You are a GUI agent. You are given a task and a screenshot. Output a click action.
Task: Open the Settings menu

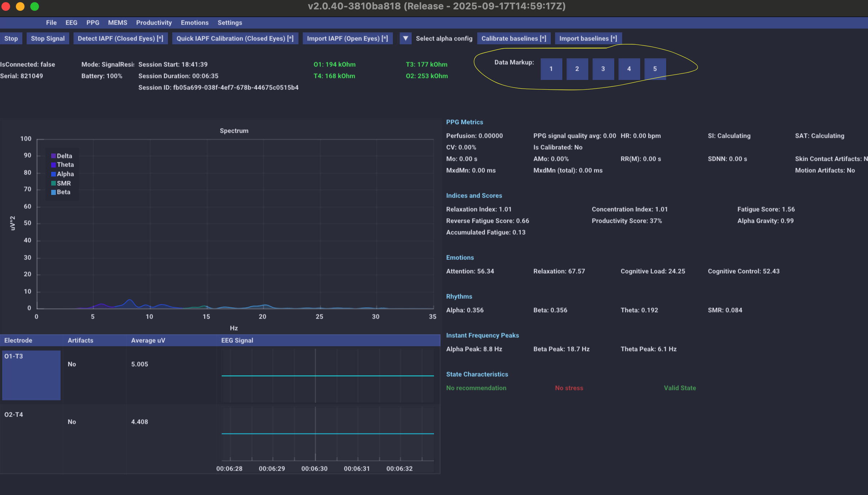[x=230, y=23]
